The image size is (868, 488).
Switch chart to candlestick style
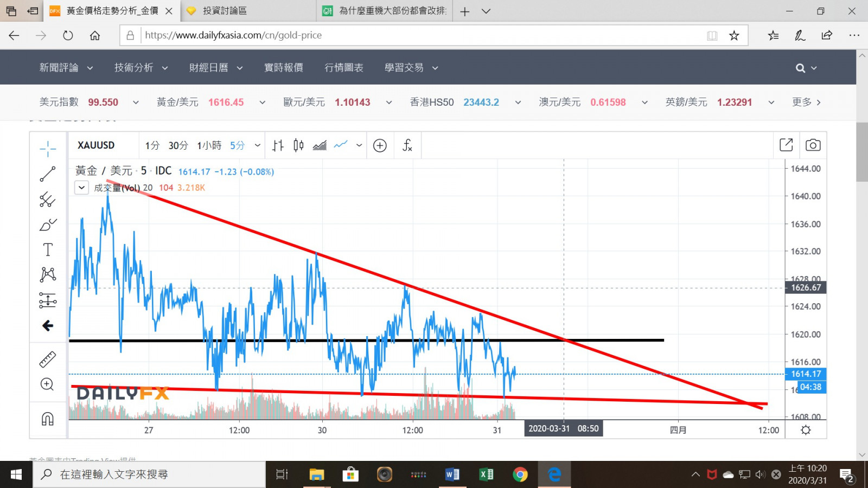pos(298,145)
